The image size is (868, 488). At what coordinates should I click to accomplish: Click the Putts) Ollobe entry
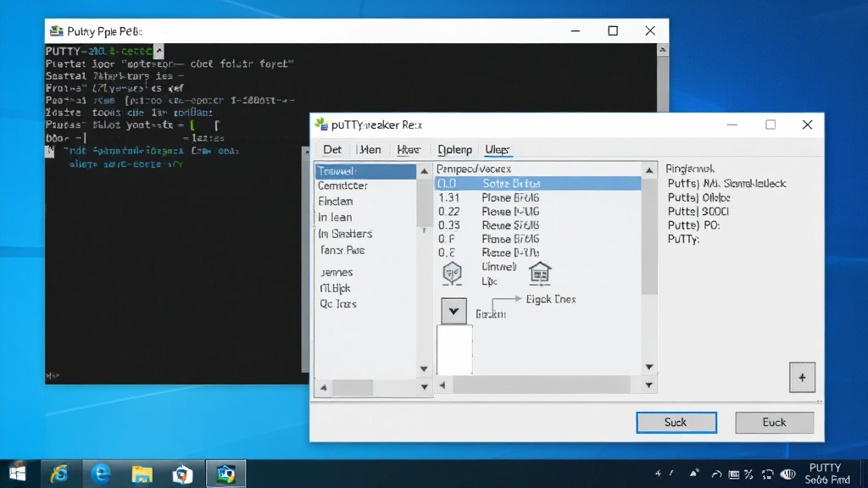coord(698,197)
